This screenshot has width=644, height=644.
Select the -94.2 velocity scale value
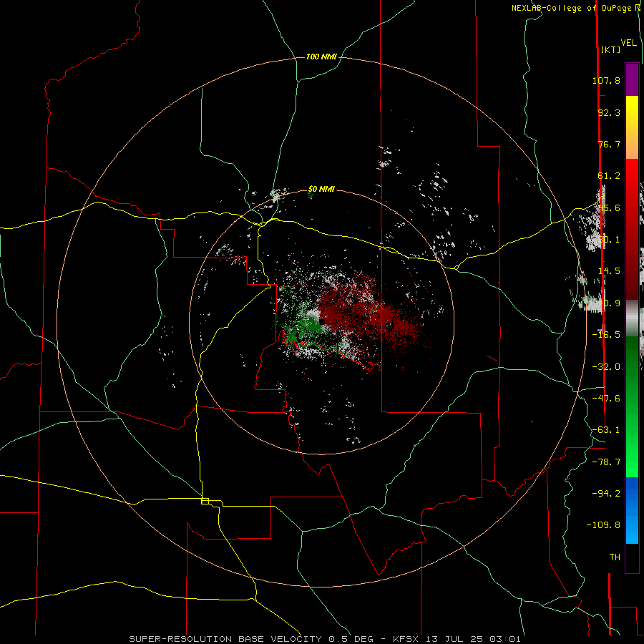click(606, 493)
